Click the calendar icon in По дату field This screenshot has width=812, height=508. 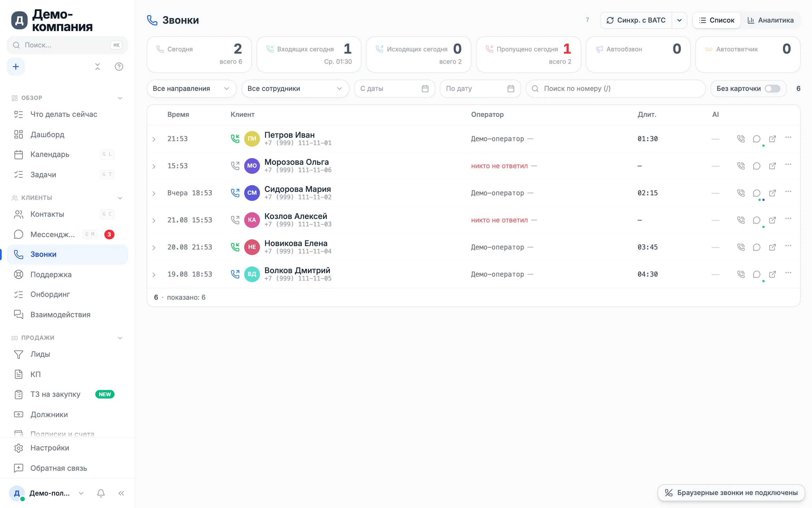click(511, 89)
